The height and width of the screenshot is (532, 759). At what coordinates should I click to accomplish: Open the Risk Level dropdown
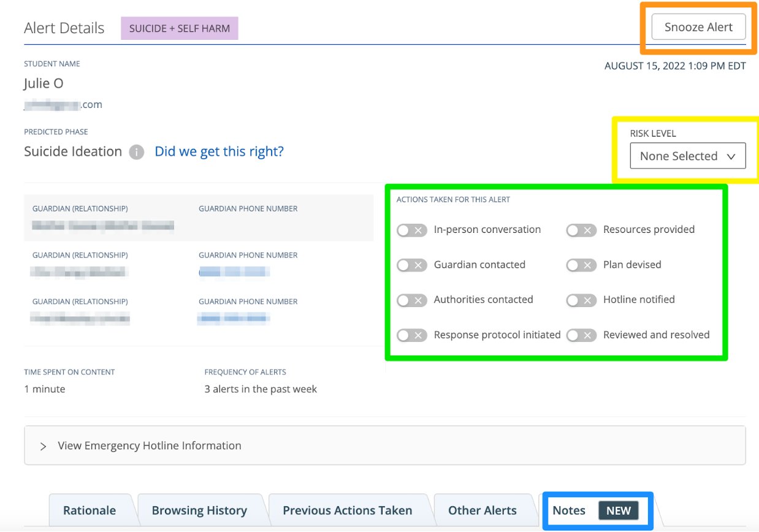[688, 156]
